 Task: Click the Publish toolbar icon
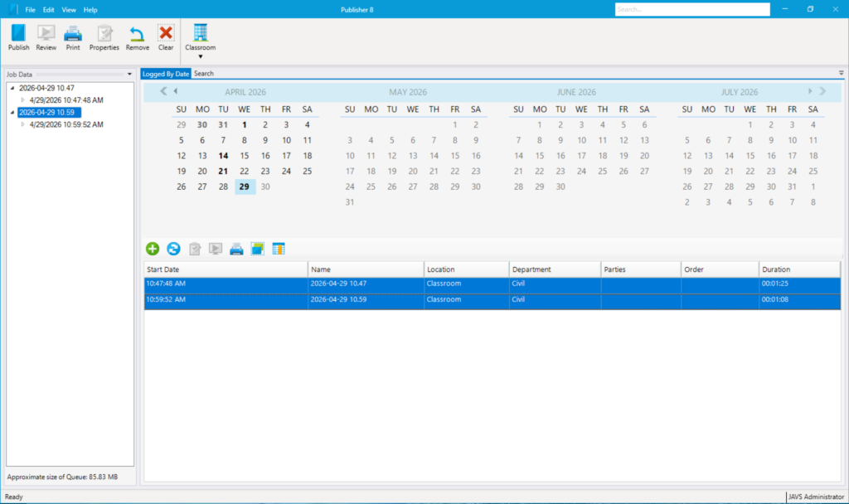(x=18, y=37)
